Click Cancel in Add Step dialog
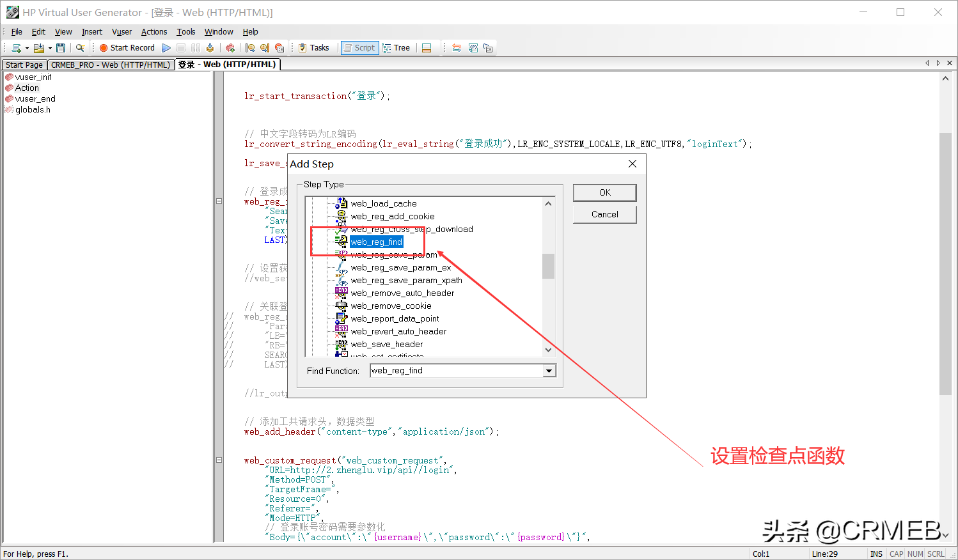The image size is (958, 560). pyautogui.click(x=604, y=214)
